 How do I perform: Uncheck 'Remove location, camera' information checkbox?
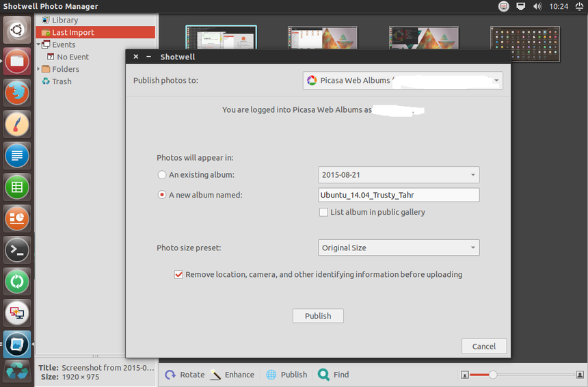179,275
